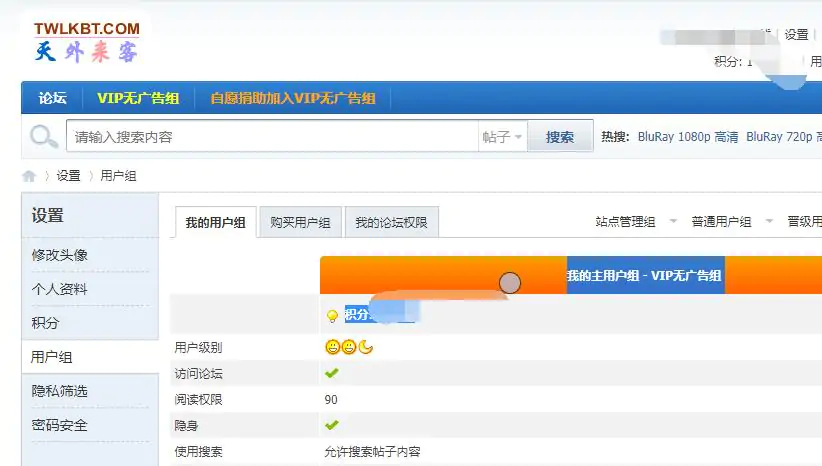
Task: Open 个人资料 in settings sidebar
Action: tap(60, 289)
